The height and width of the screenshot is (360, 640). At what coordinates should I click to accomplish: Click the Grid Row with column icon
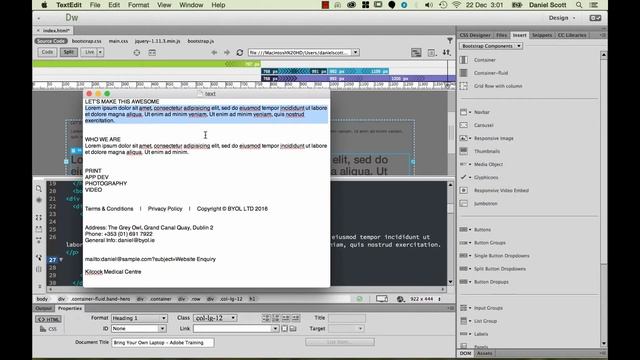tap(464, 86)
